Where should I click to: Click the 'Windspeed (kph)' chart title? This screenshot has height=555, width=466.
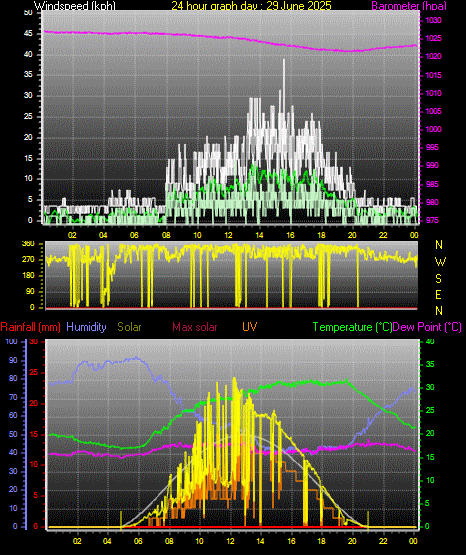75,6
